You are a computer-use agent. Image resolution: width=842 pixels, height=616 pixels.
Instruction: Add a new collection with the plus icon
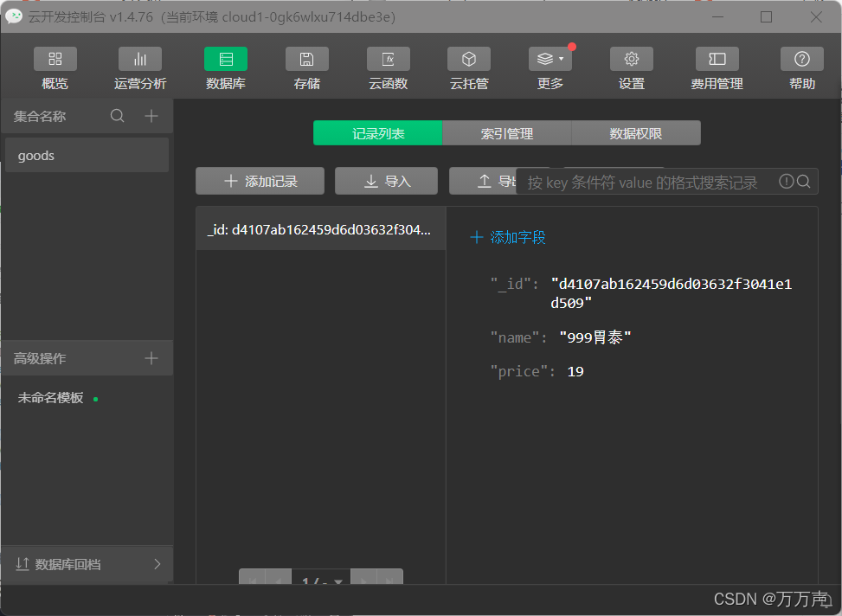pyautogui.click(x=151, y=116)
